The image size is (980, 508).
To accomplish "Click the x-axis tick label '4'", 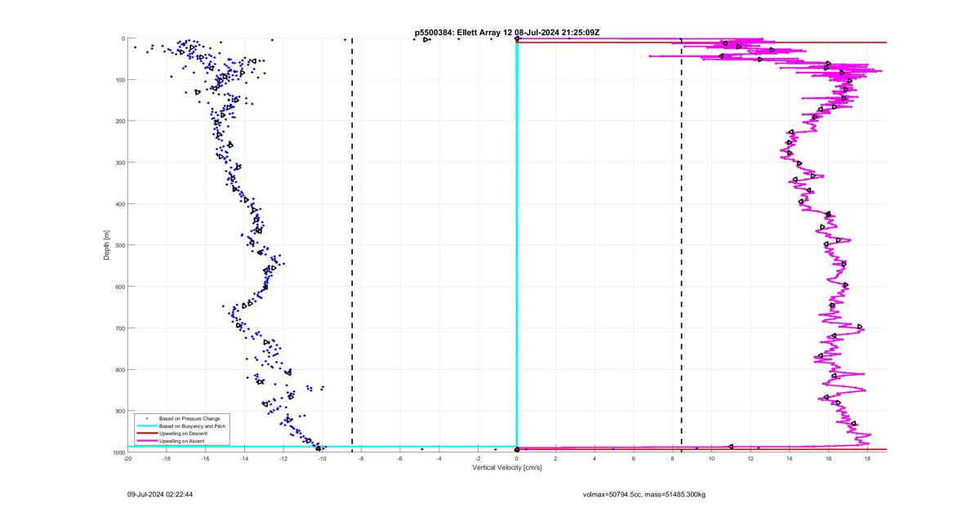I will click(595, 458).
